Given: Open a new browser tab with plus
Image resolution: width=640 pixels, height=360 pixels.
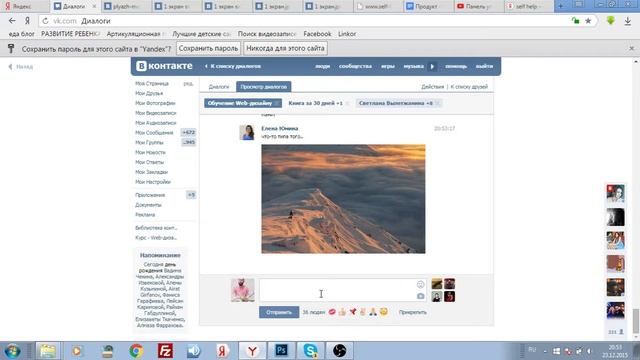Looking at the screenshot, I should tap(560, 6).
